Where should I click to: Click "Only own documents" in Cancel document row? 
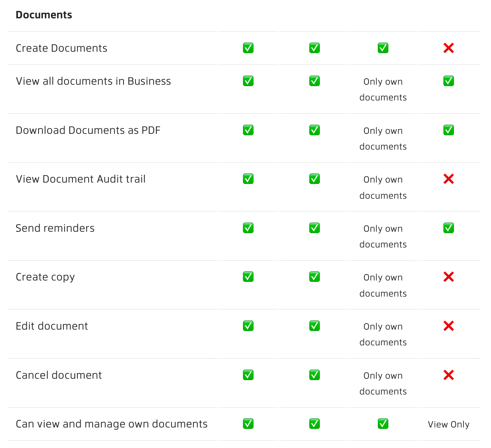click(383, 383)
